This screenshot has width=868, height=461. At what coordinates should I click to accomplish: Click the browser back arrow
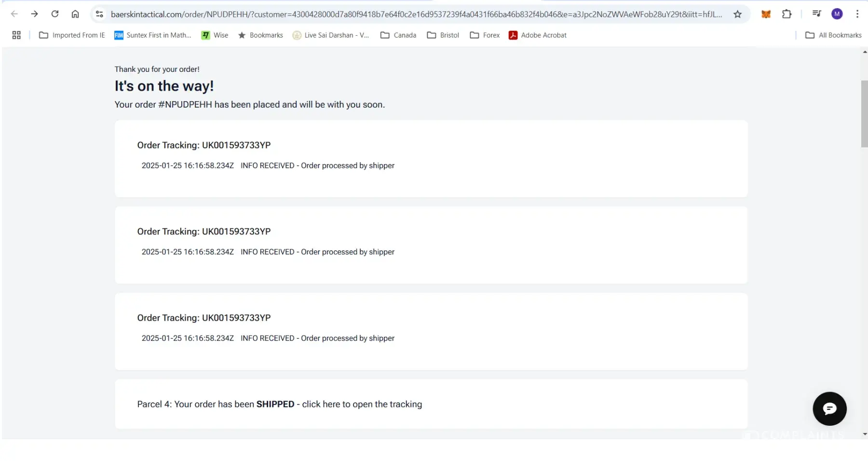pos(14,14)
